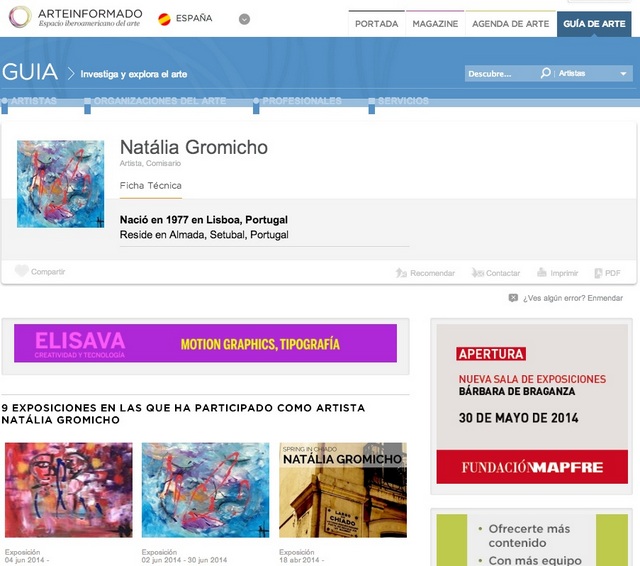Expand the country selector arrow
The width and height of the screenshot is (640, 566).
click(244, 19)
